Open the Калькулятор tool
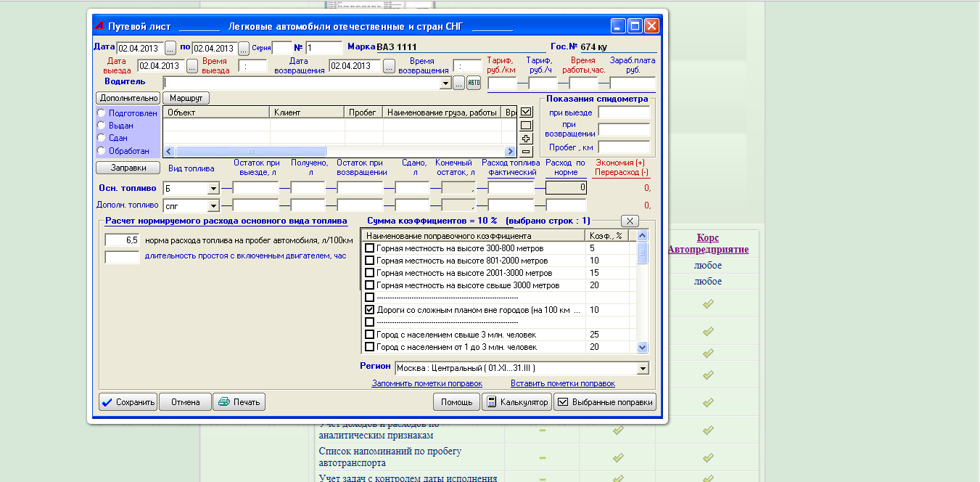 point(516,402)
